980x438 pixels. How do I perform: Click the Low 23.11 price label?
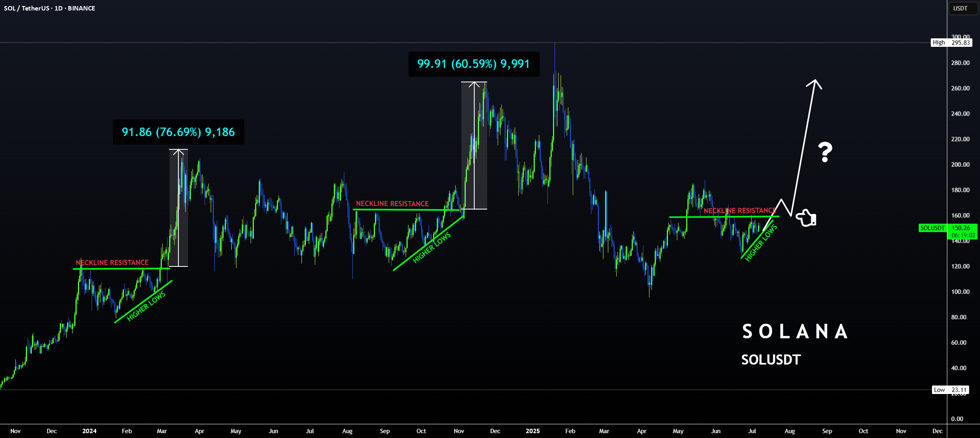[950, 390]
